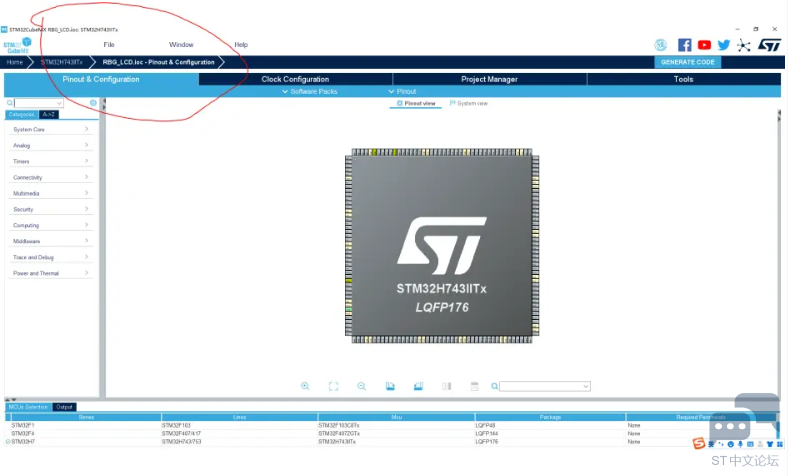Sort table by Mcu column header
This screenshot has width=788, height=476.
pyautogui.click(x=397, y=417)
